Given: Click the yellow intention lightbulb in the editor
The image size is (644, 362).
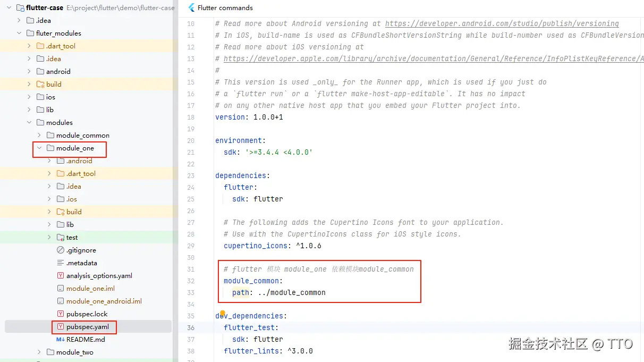Looking at the screenshot, I should coord(223,314).
